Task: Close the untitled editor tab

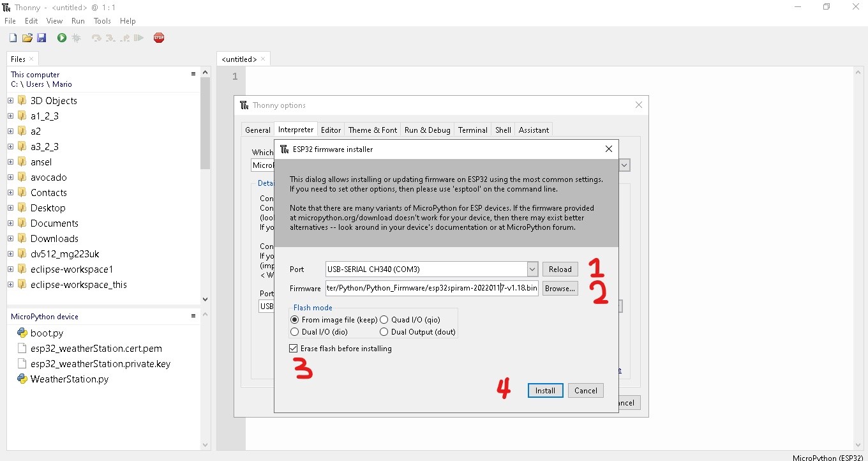Action: pos(263,59)
